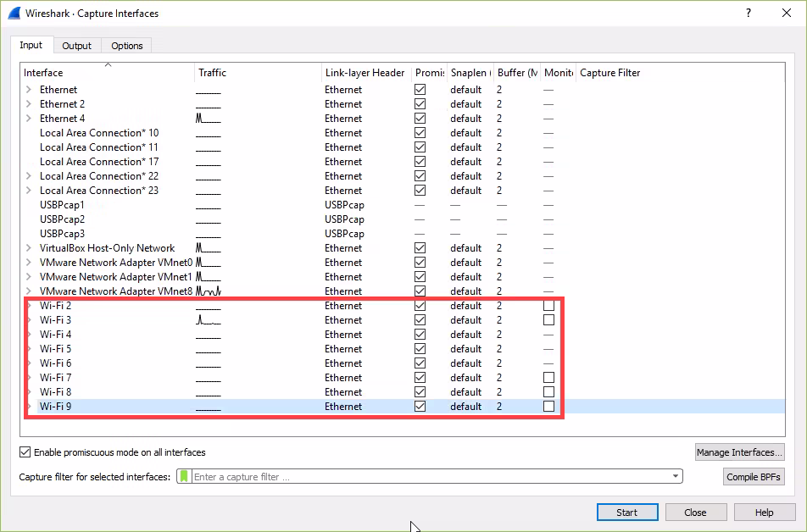Image resolution: width=807 pixels, height=532 pixels.
Task: Switch to the Input tab
Action: 31,45
